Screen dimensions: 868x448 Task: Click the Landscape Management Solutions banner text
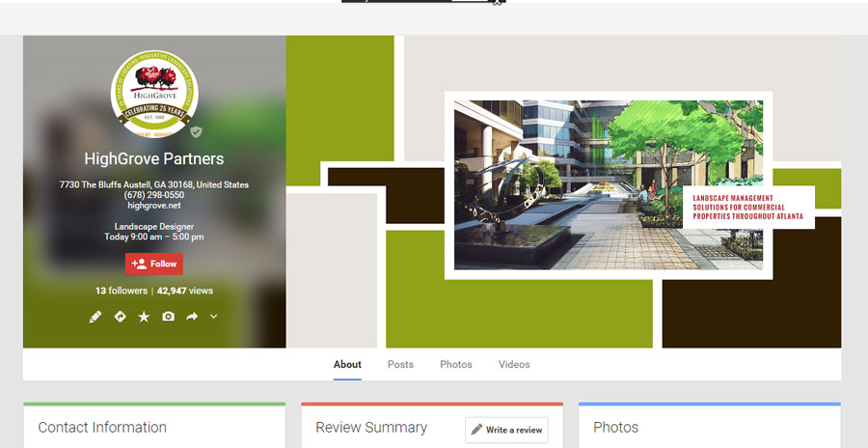(x=747, y=208)
